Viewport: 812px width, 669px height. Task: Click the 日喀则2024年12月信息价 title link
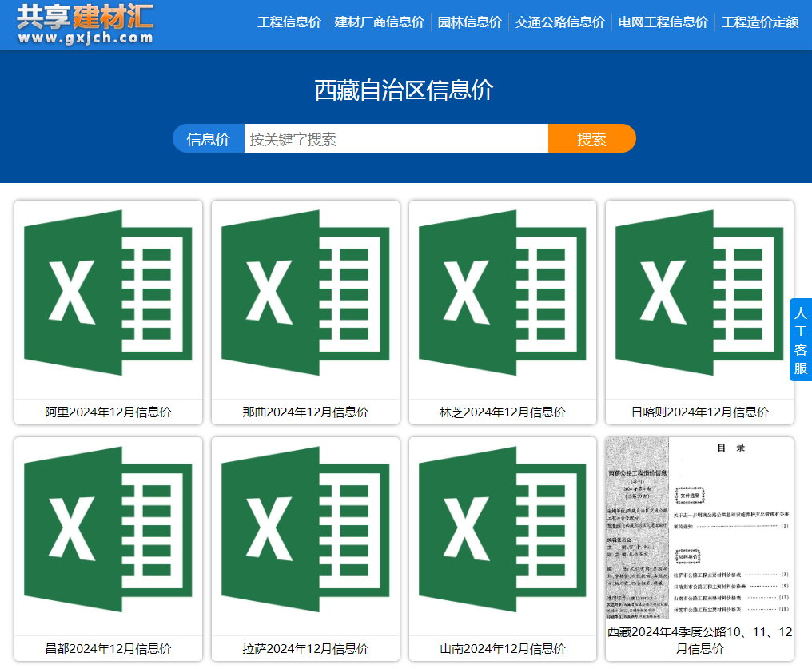[x=699, y=412]
